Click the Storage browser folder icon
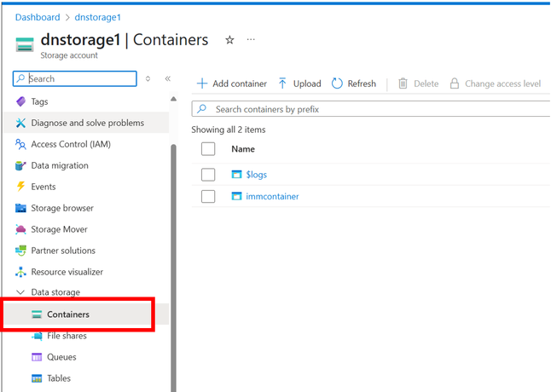The height and width of the screenshot is (392, 551). (x=20, y=208)
